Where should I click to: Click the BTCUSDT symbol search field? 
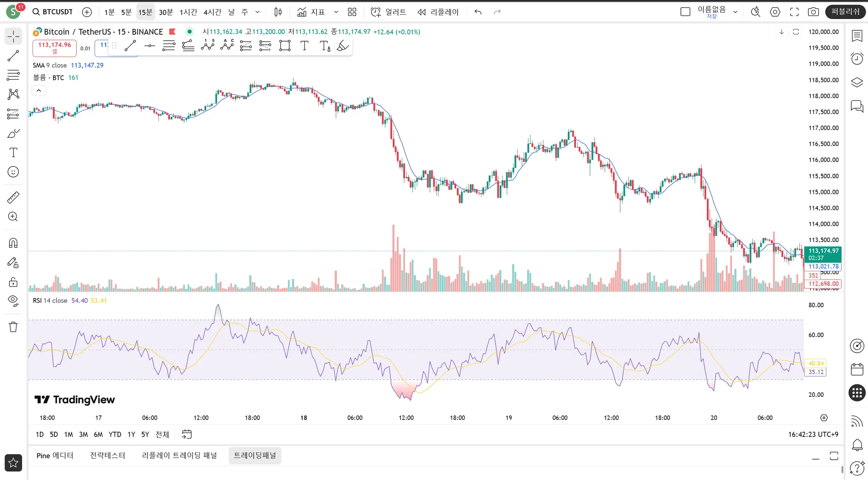click(x=53, y=12)
